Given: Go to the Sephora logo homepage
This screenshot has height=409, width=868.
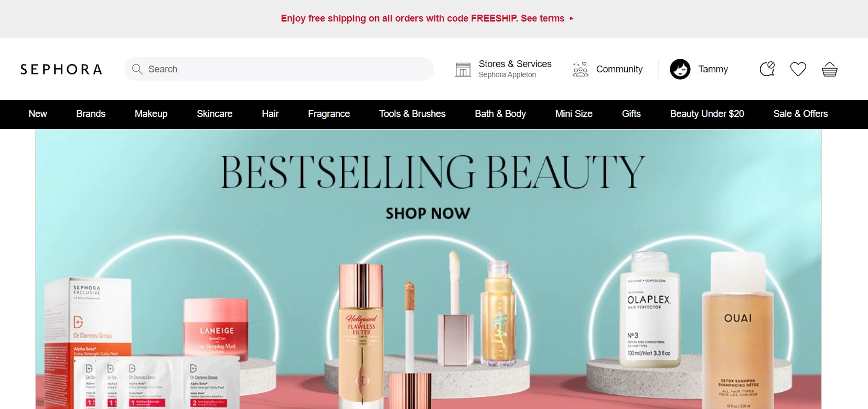Looking at the screenshot, I should tap(61, 69).
